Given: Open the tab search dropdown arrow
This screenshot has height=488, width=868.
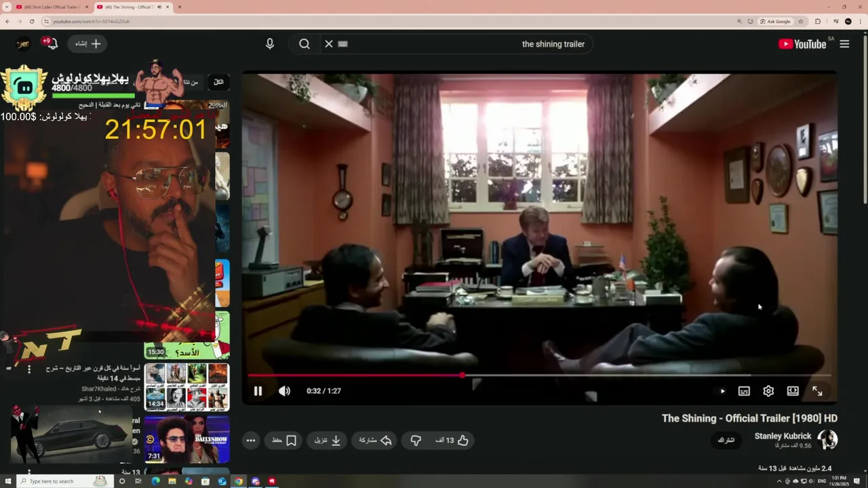Looking at the screenshot, I should coord(6,7).
